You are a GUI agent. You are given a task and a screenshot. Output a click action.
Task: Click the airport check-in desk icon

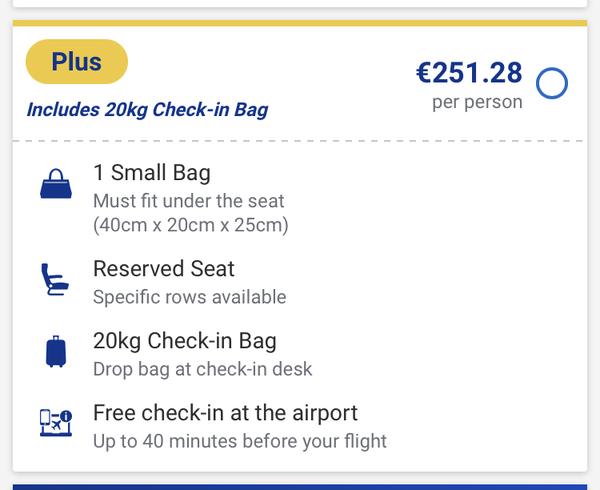[56, 424]
